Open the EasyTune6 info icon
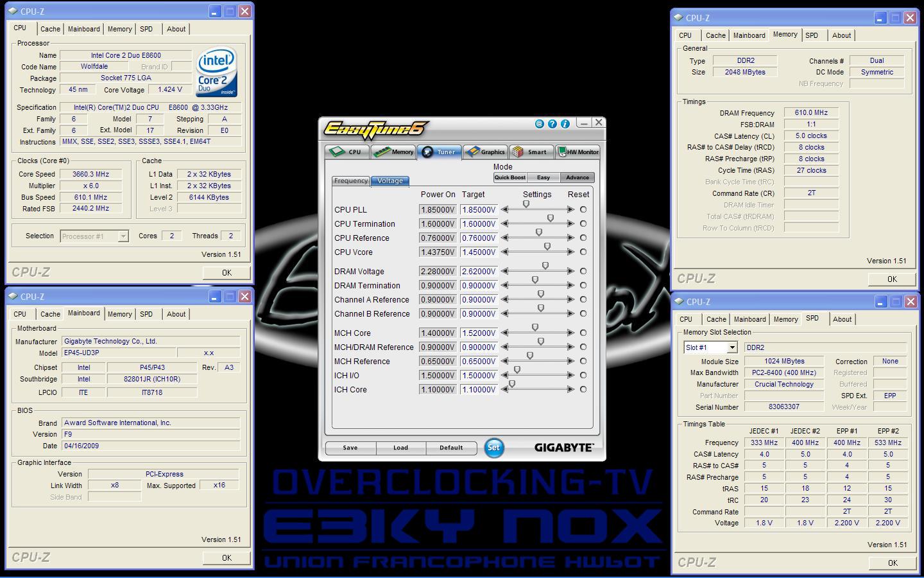 [565, 124]
